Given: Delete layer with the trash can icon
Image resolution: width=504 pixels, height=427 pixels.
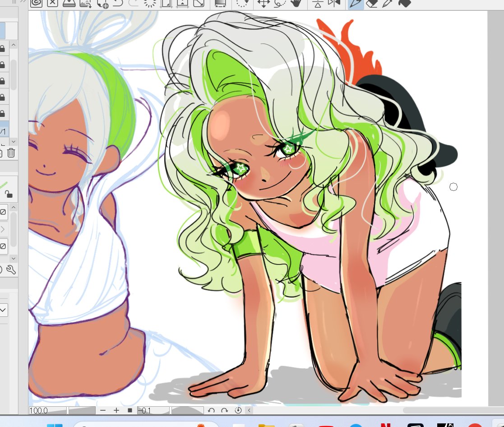Looking at the screenshot, I should tap(11, 153).
